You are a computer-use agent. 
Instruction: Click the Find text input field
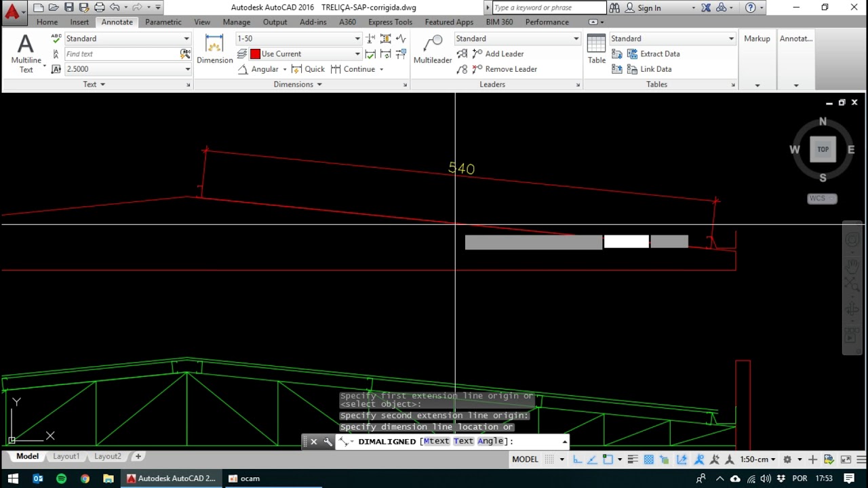pyautogui.click(x=121, y=54)
